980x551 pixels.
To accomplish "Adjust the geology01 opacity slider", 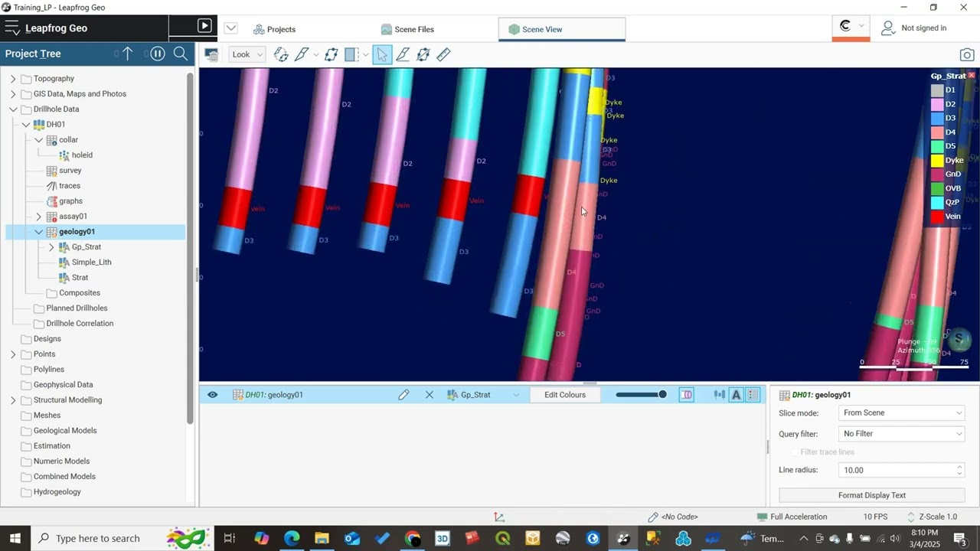I will click(641, 395).
